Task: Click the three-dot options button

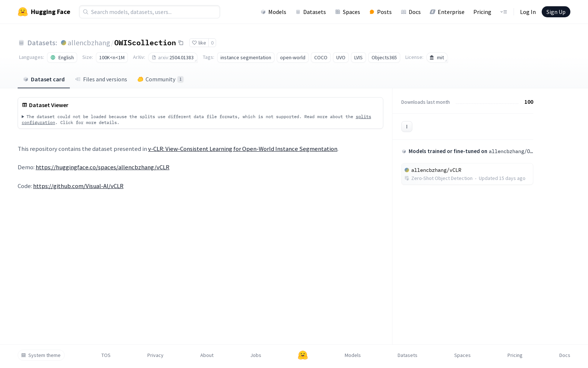Action: coord(407,127)
